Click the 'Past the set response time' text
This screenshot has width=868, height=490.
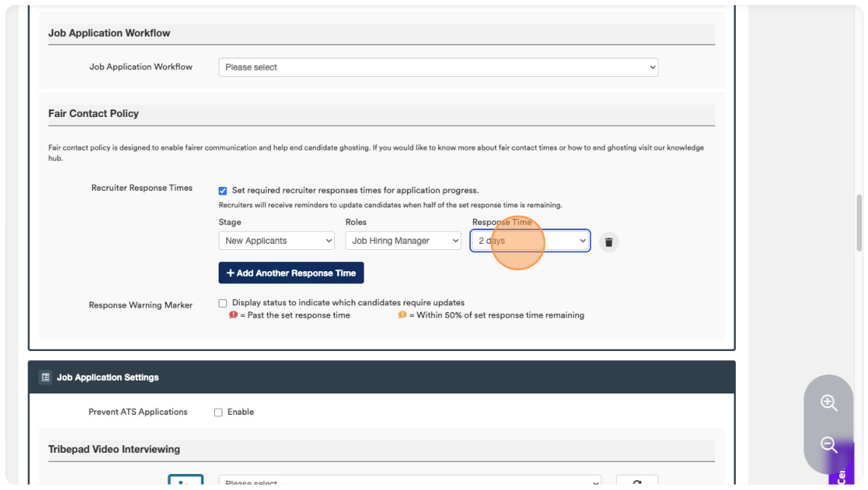[299, 315]
